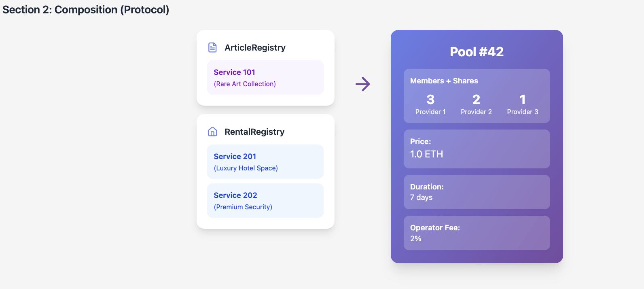Image resolution: width=644 pixels, height=289 pixels.
Task: Click the Operator Fee 2% panel
Action: (x=477, y=233)
